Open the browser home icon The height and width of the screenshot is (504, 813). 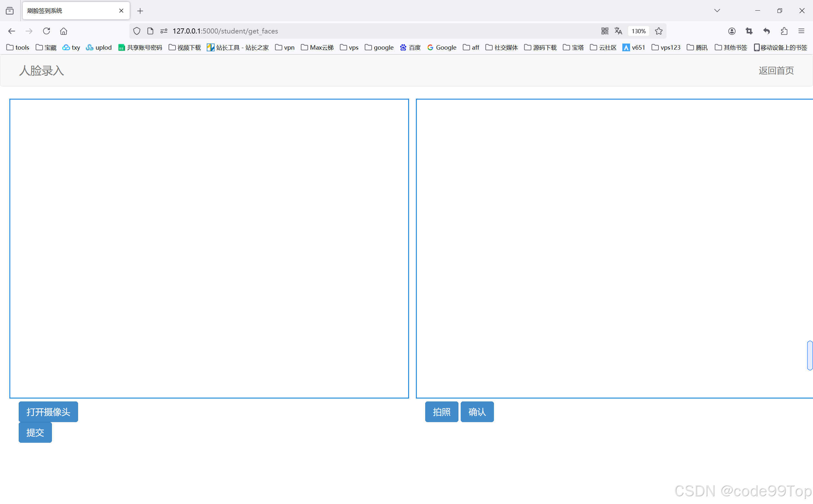pyautogui.click(x=63, y=31)
